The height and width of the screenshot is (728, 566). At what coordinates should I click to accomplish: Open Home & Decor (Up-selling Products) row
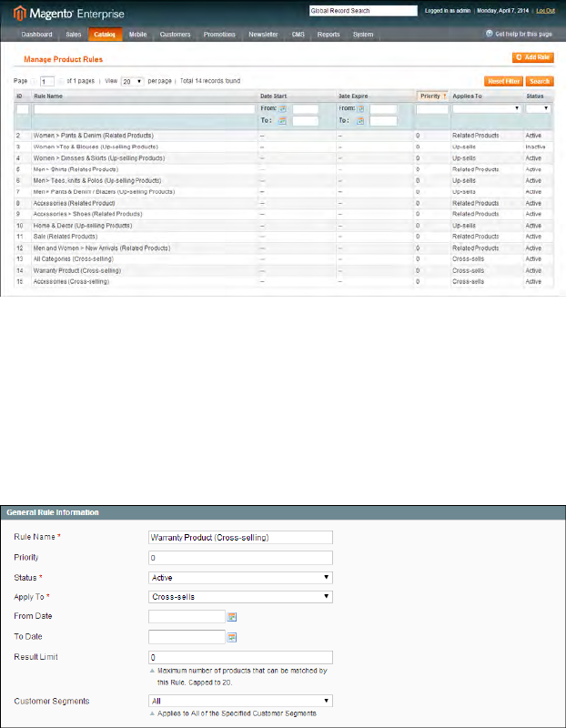[x=284, y=226]
